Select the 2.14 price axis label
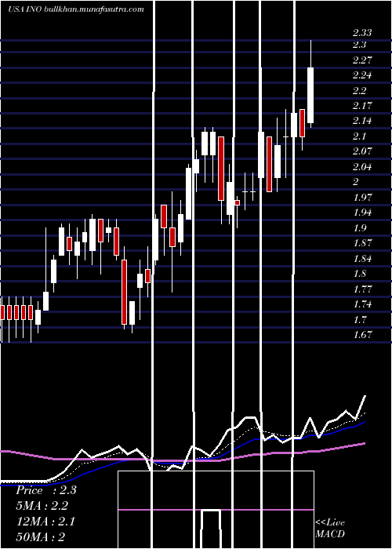 [362, 121]
